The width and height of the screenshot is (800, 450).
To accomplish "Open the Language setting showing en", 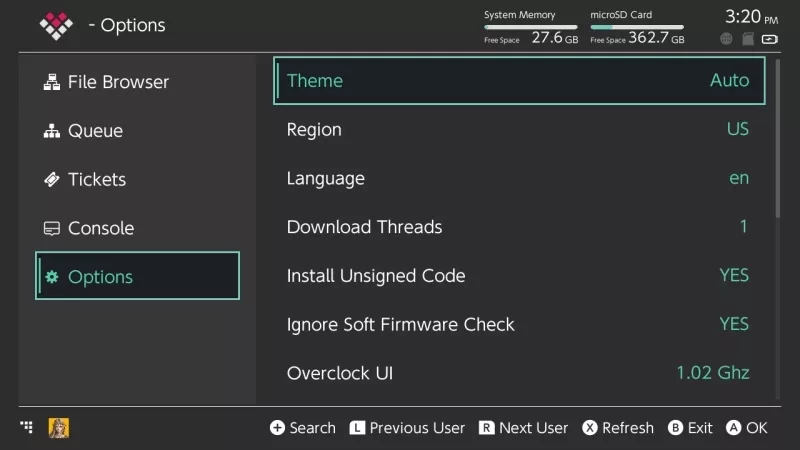I will pyautogui.click(x=518, y=178).
